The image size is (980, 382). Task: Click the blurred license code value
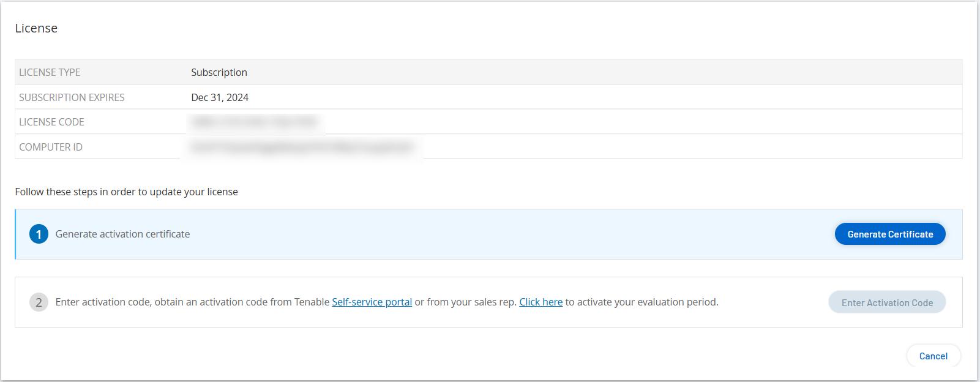tap(255, 122)
